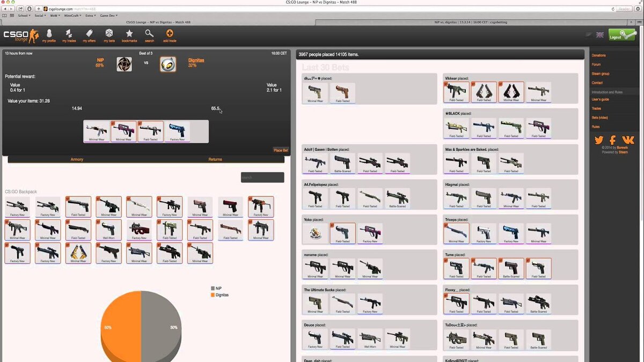Open the my offers tag icon
Screen dimensions: 644x362
(89, 33)
